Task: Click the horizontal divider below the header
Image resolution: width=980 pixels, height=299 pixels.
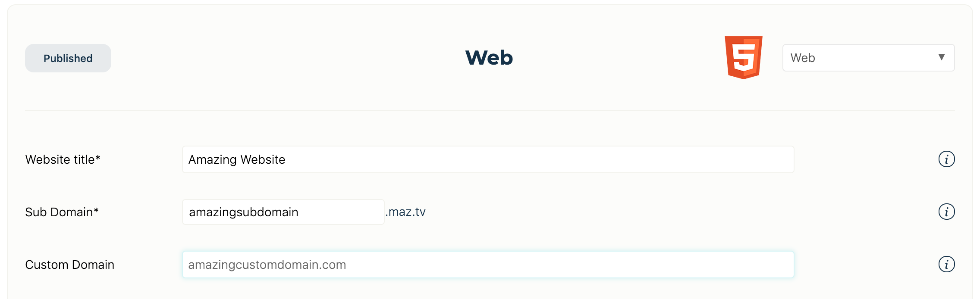Action: pos(490,111)
